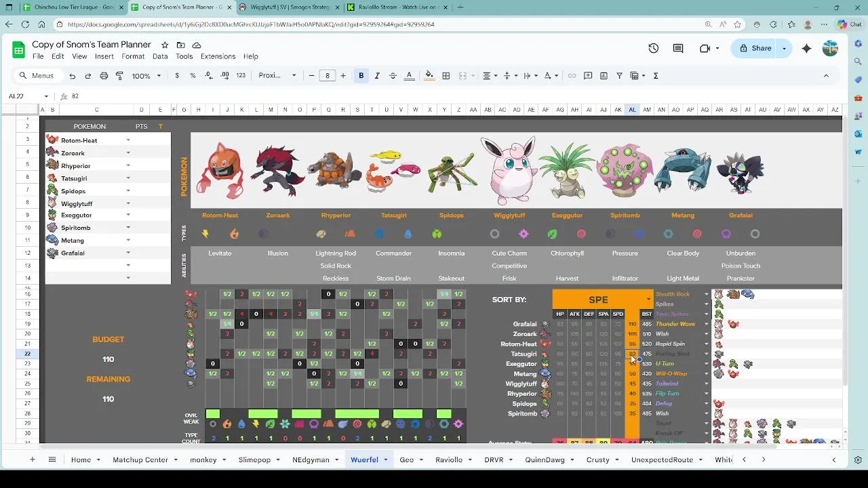Image resolution: width=868 pixels, height=488 pixels.
Task: Open vertical align dropdown
Action: (510, 76)
